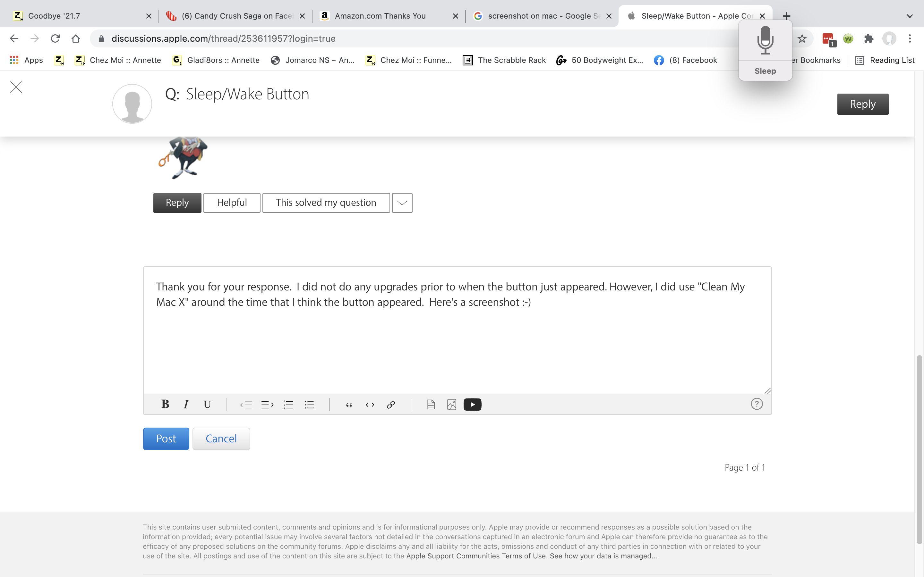Open the tab search chevron in Chrome
This screenshot has width=924, height=577.
[910, 16]
